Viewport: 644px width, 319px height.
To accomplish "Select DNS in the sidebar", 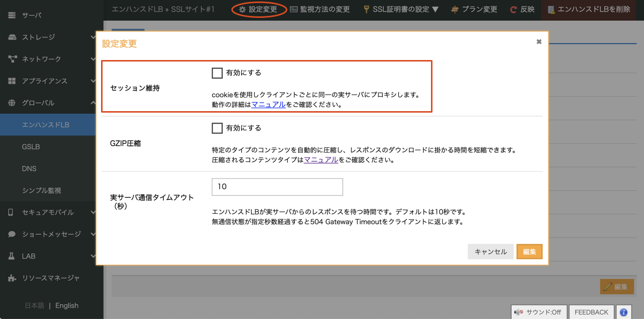I will [x=29, y=169].
